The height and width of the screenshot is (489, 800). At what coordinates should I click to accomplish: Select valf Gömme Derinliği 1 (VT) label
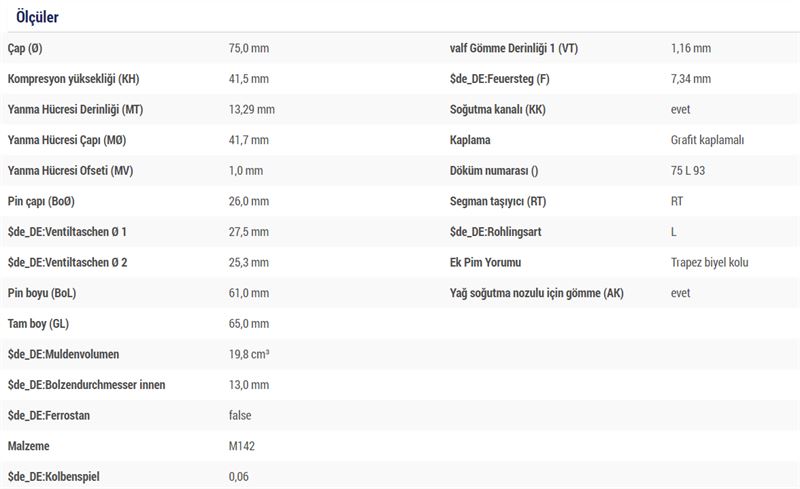pos(514,48)
